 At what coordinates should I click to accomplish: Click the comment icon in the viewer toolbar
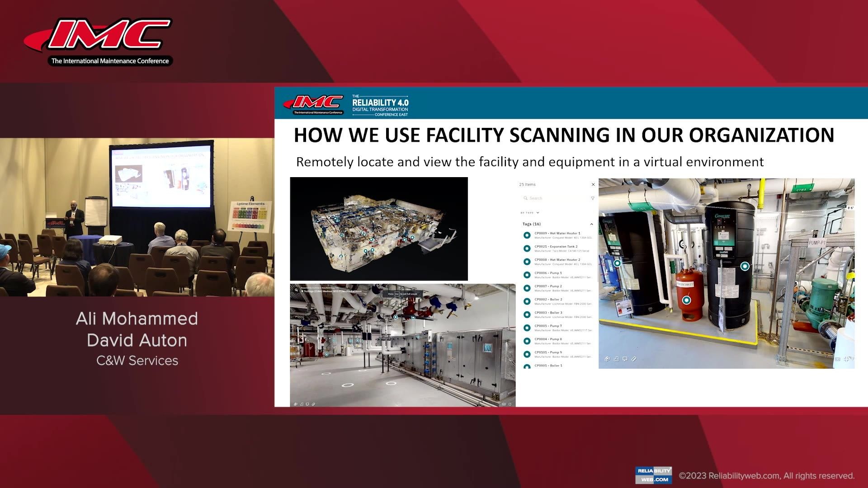625,359
